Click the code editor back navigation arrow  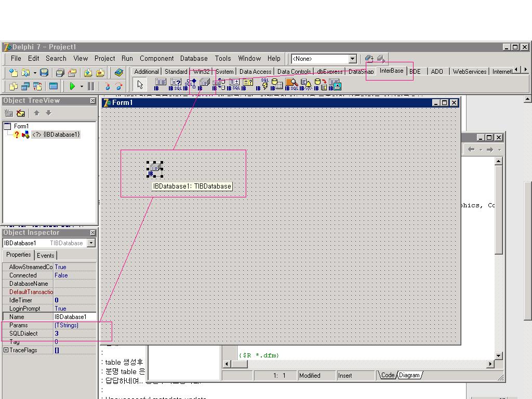[x=471, y=149]
